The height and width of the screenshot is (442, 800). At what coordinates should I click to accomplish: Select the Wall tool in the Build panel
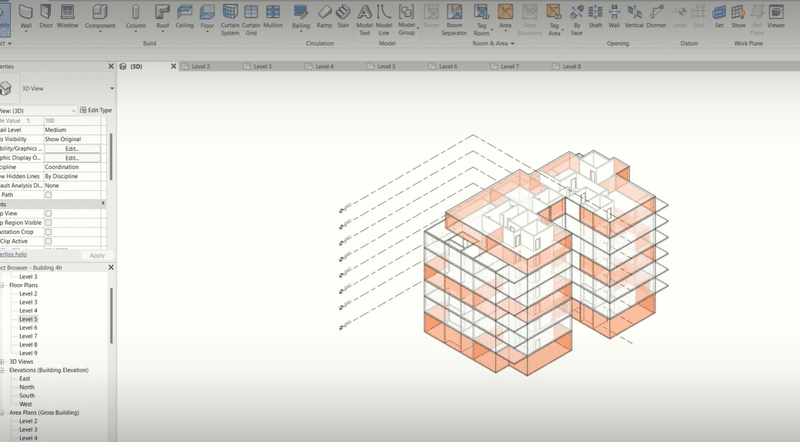(26, 17)
